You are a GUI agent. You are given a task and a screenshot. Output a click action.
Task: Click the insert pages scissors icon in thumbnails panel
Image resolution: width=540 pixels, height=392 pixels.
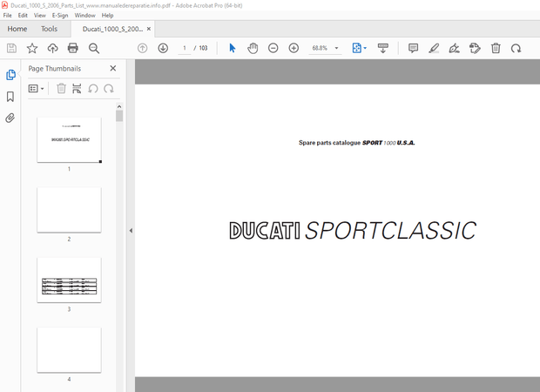coord(77,89)
